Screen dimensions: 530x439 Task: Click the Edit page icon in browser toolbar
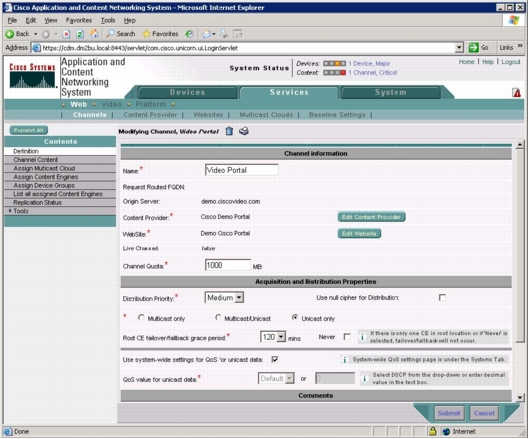coord(238,34)
